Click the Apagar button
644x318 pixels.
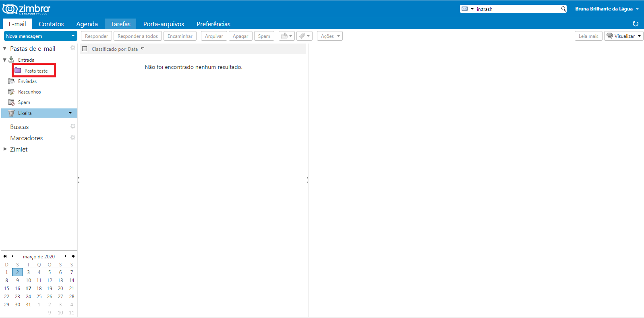[240, 36]
